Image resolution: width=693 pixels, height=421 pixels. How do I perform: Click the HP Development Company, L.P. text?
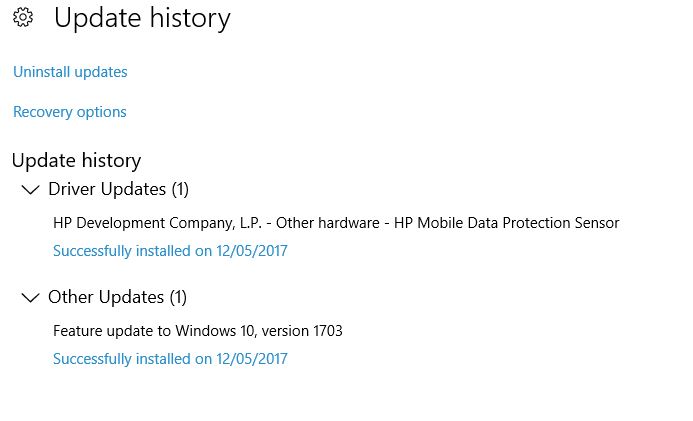[160, 223]
